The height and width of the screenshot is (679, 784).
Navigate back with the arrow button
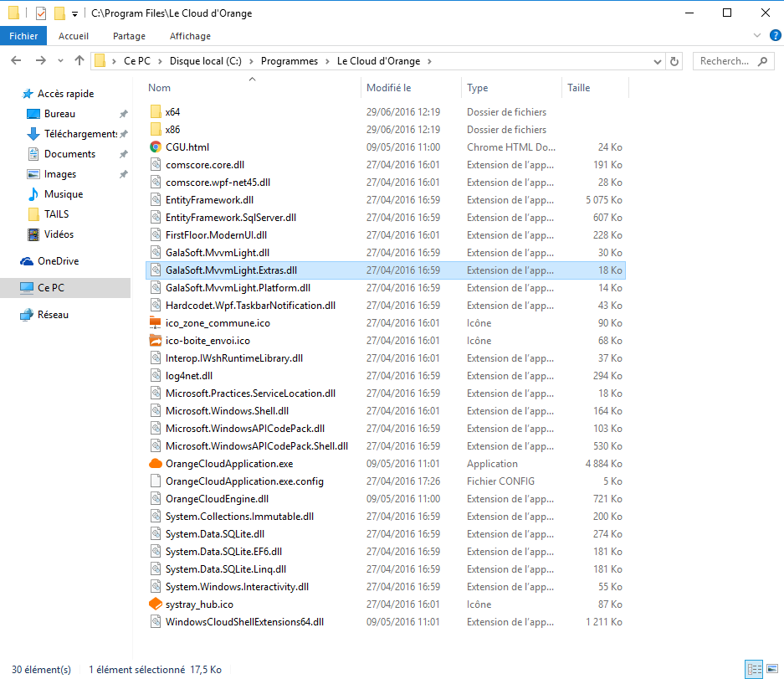pyautogui.click(x=17, y=60)
